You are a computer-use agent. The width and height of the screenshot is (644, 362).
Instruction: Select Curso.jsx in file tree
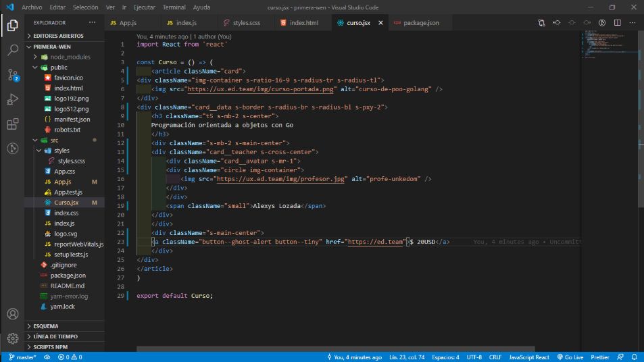click(x=64, y=203)
